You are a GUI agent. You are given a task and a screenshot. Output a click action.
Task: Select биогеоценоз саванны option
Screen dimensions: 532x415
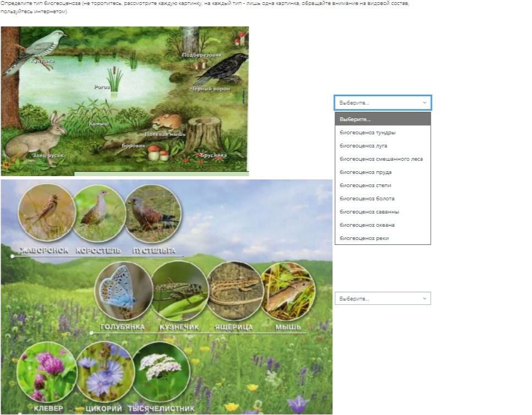pyautogui.click(x=383, y=212)
